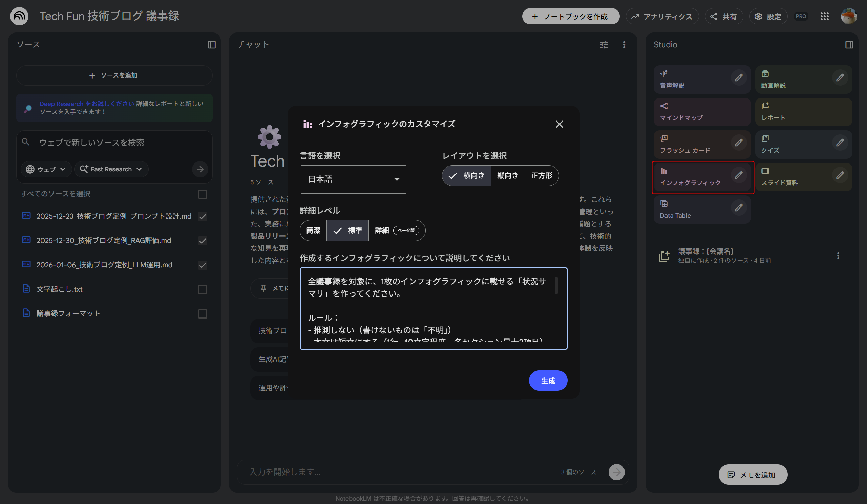Select the 縦向き layout option

click(507, 176)
